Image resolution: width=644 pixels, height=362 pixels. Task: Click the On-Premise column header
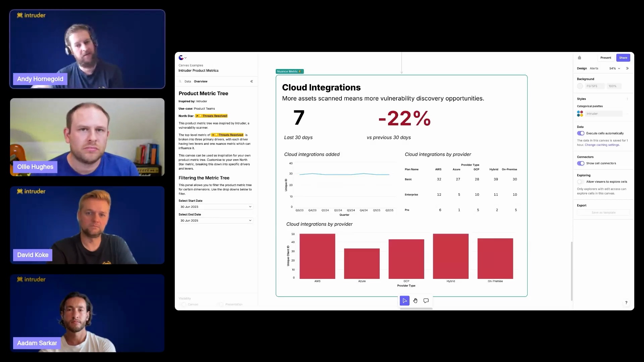coord(509,170)
